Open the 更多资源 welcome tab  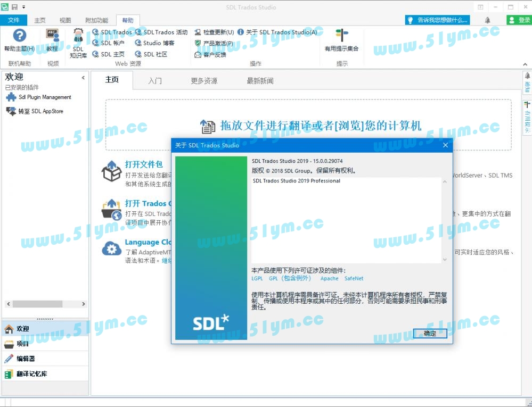click(x=204, y=81)
